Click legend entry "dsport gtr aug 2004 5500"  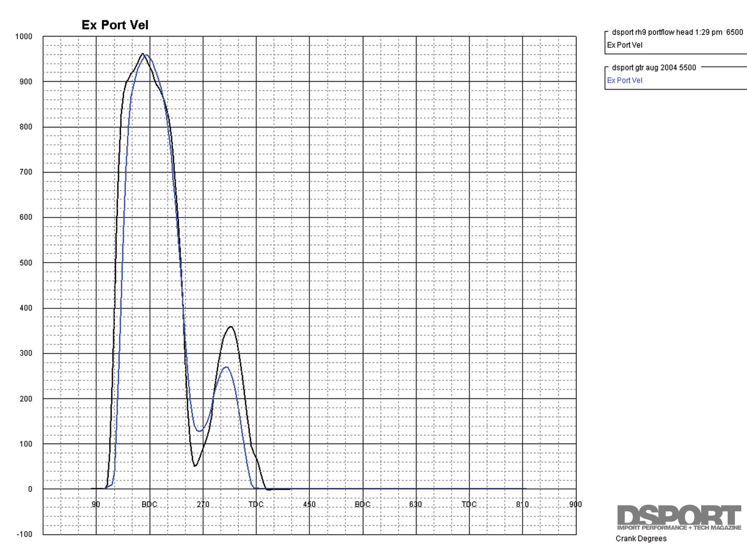(654, 68)
